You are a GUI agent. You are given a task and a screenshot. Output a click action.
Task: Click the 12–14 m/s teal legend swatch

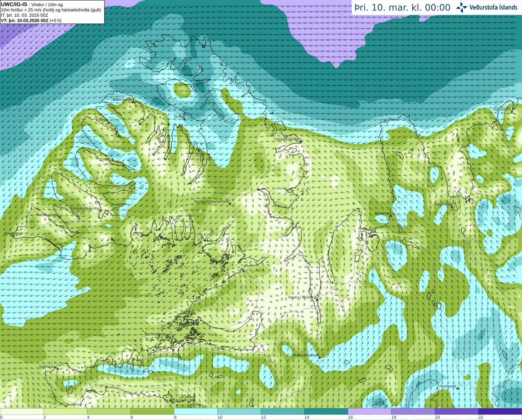pos(283,411)
